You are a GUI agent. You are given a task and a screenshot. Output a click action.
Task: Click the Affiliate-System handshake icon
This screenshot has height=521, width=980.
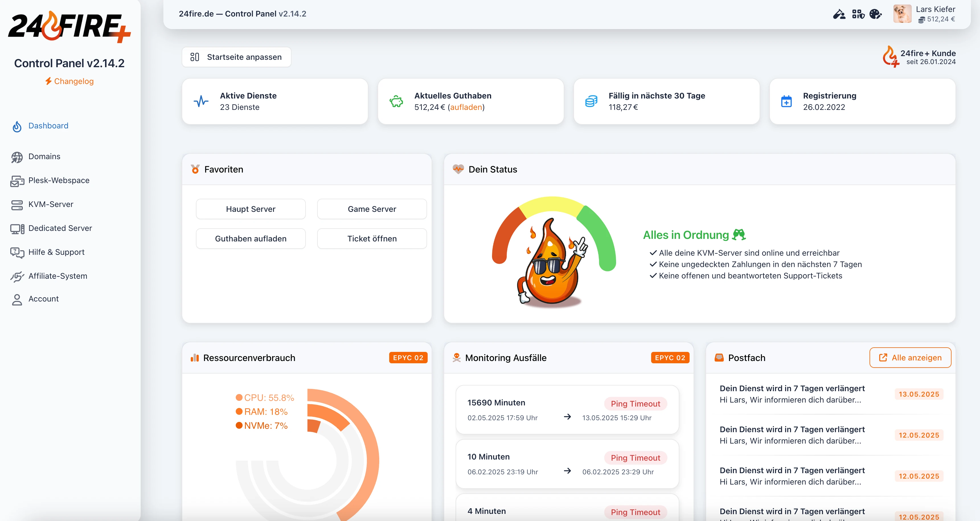(x=17, y=276)
